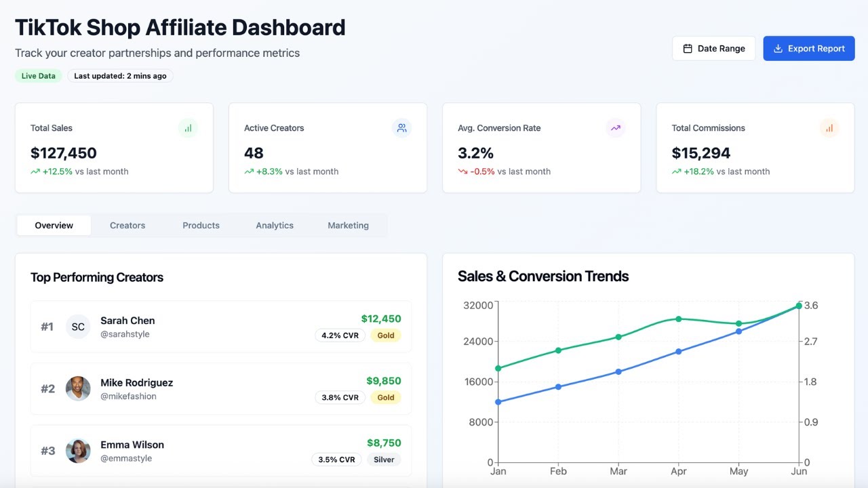868x488 pixels.
Task: Select the Overview tab
Action: coord(54,226)
